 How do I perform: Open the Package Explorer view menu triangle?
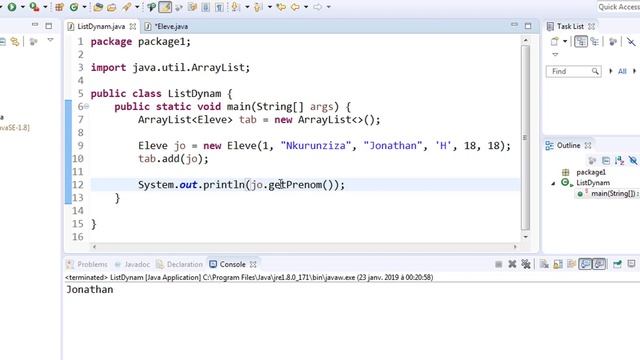(50, 40)
